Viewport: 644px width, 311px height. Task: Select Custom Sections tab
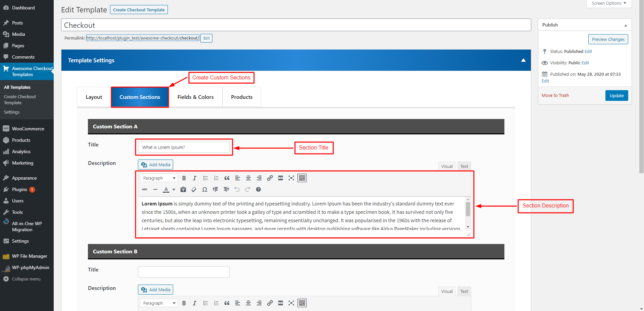(x=140, y=97)
